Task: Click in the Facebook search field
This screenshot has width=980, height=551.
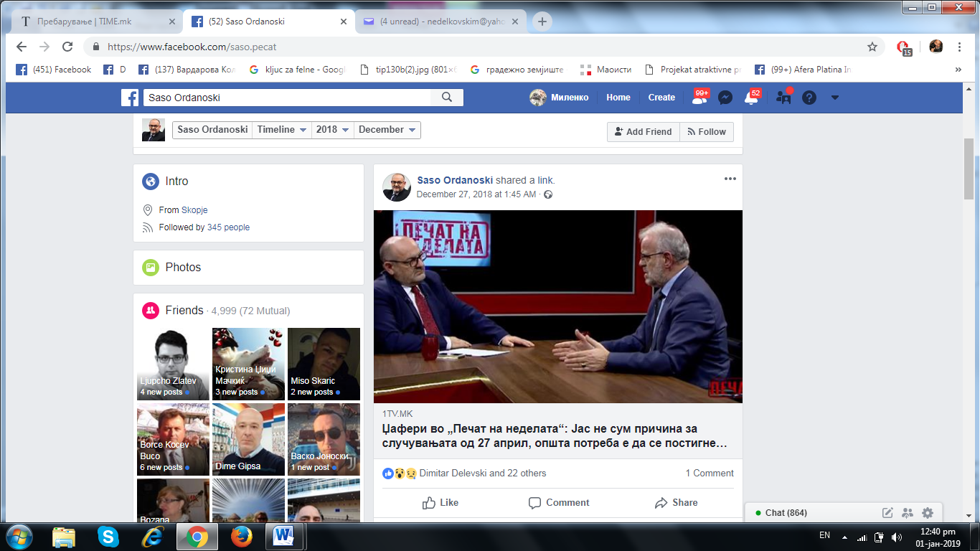Action: pos(287,98)
